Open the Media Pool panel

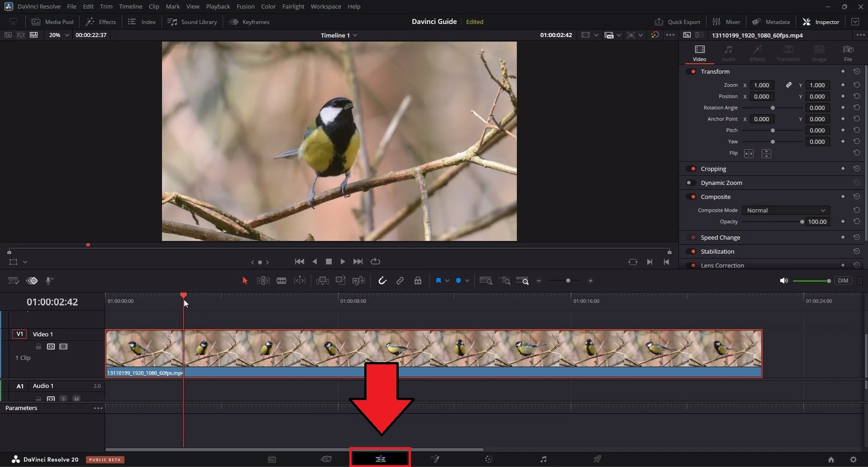52,22
